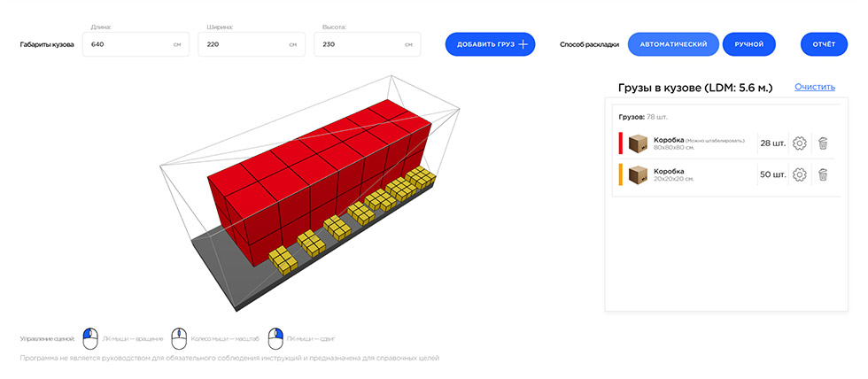Delete the 20x20x20 box cargo
This screenshot has width=868, height=379.
pos(823,174)
